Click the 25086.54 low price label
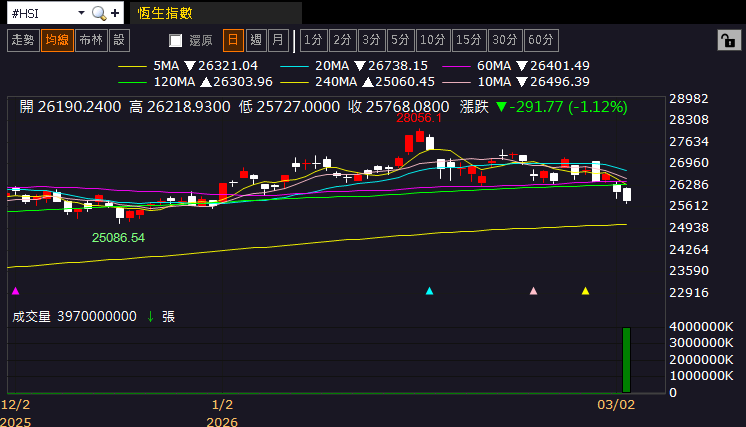Screen dimensions: 746x427 [118, 238]
